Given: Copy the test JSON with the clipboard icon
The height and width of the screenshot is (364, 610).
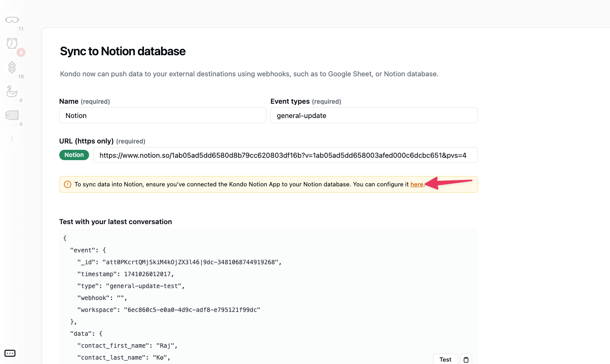Looking at the screenshot, I should click(x=466, y=360).
